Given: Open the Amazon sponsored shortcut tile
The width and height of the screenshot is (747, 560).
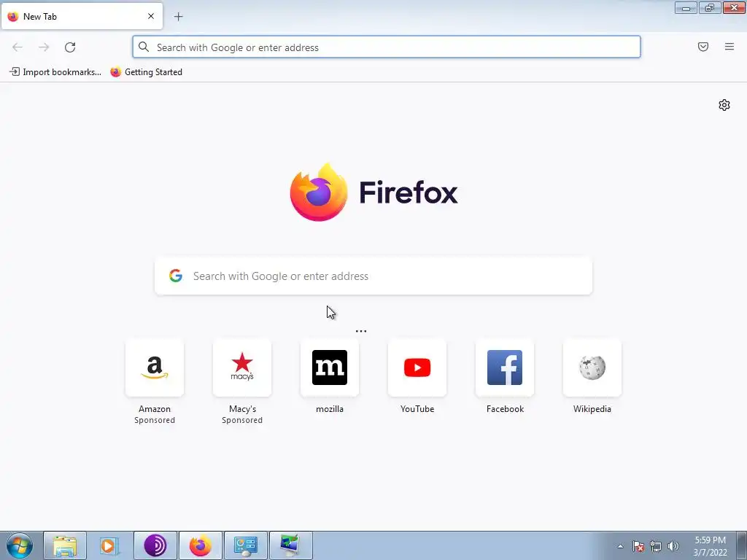Looking at the screenshot, I should coord(155,367).
